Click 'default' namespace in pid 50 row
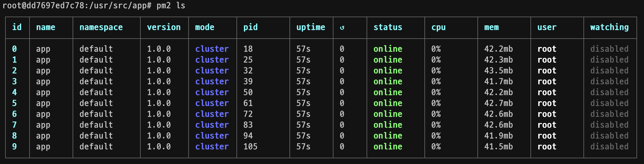This screenshot has height=164, width=644. coord(96,92)
